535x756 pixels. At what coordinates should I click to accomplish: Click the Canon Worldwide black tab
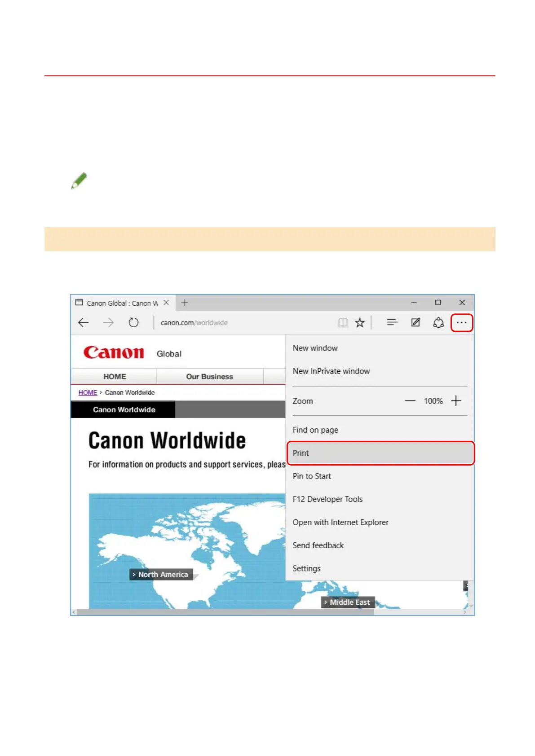click(123, 409)
